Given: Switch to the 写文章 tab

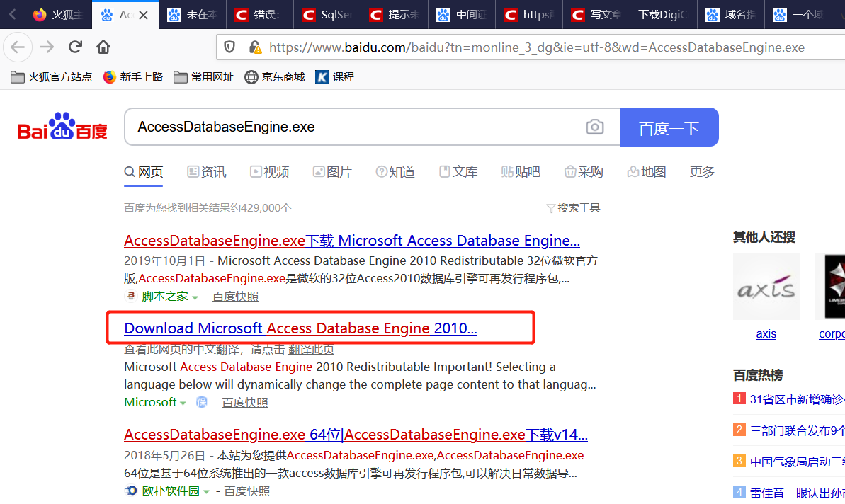Looking at the screenshot, I should [x=596, y=15].
